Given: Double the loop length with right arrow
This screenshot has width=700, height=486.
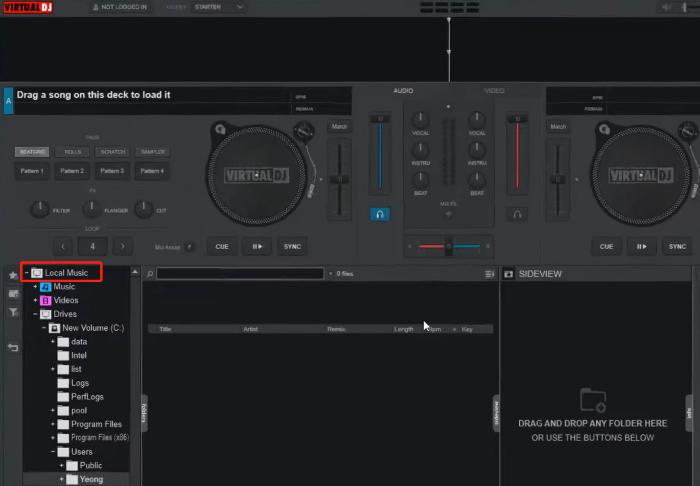Looking at the screenshot, I should (123, 246).
